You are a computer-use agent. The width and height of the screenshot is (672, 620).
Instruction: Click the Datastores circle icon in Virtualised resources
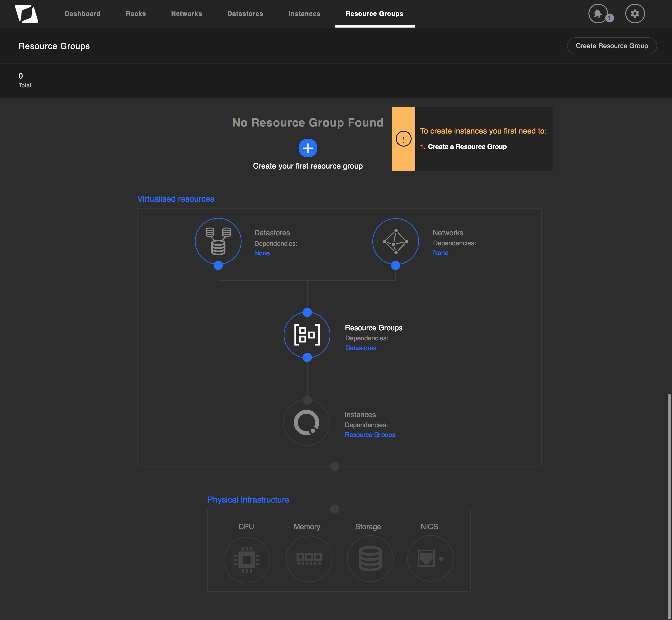coord(218,241)
